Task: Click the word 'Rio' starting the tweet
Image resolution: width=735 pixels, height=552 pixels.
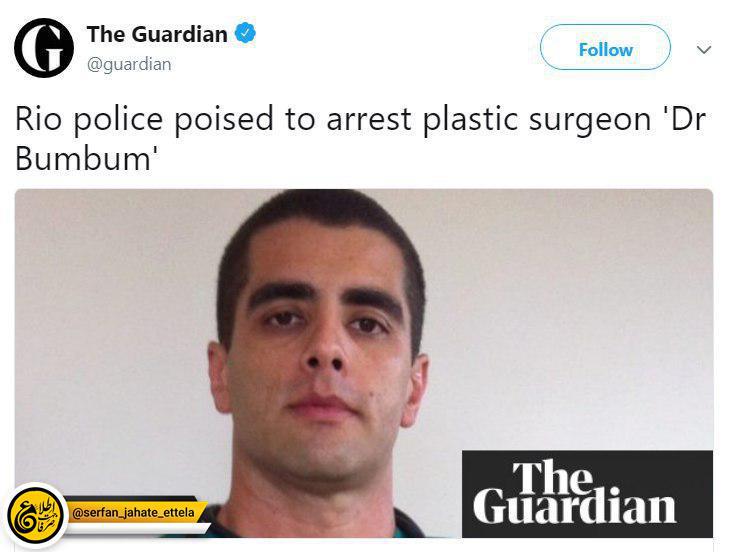Action: (38, 119)
